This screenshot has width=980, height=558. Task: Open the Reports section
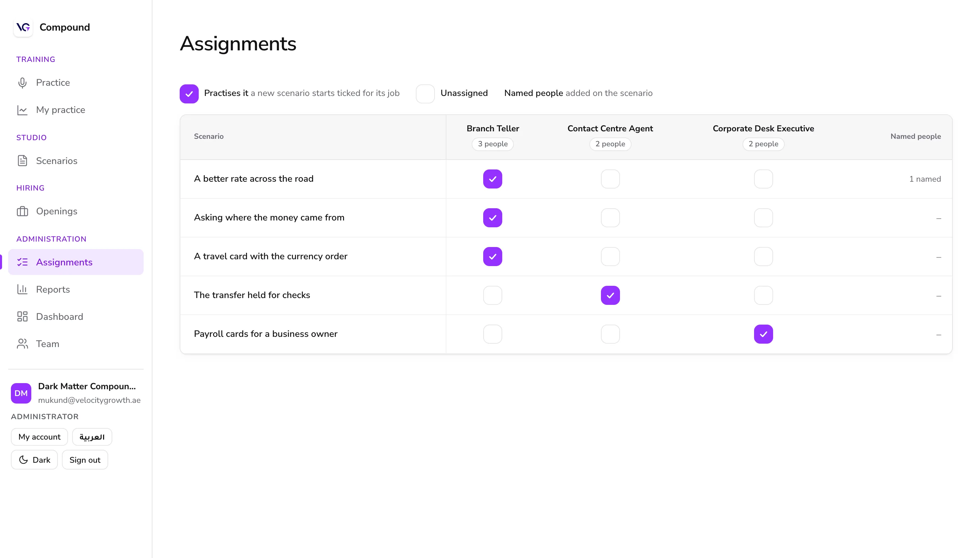pyautogui.click(x=76, y=289)
